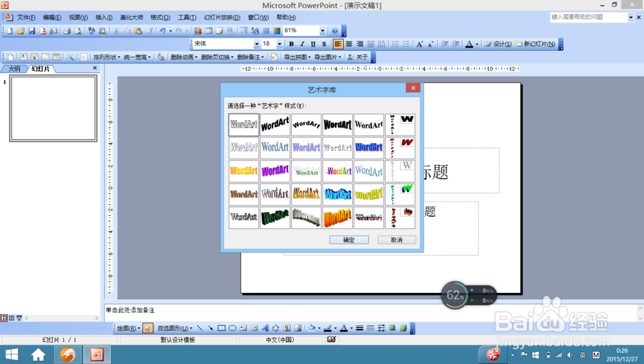Open the font size 18 dropdown
The height and width of the screenshot is (364, 644).
click(279, 44)
